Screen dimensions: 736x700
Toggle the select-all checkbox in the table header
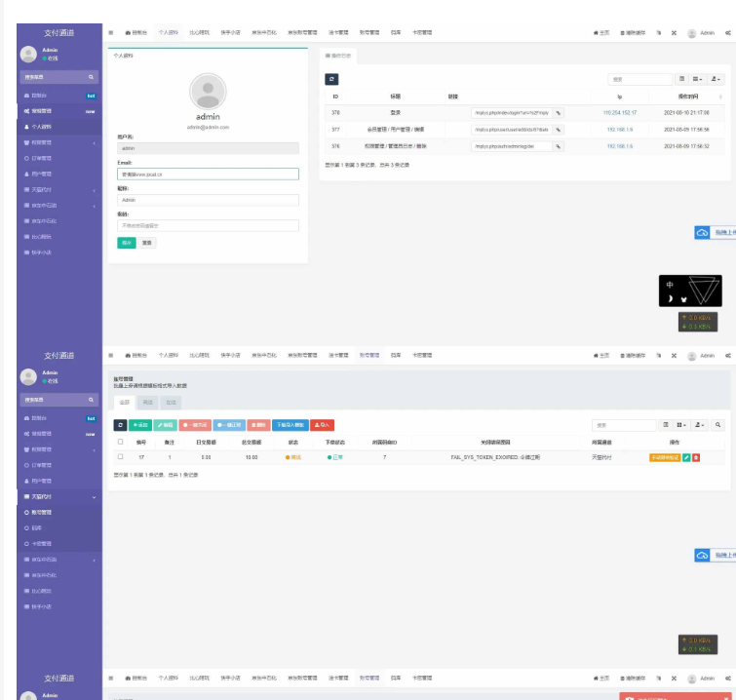point(121,442)
